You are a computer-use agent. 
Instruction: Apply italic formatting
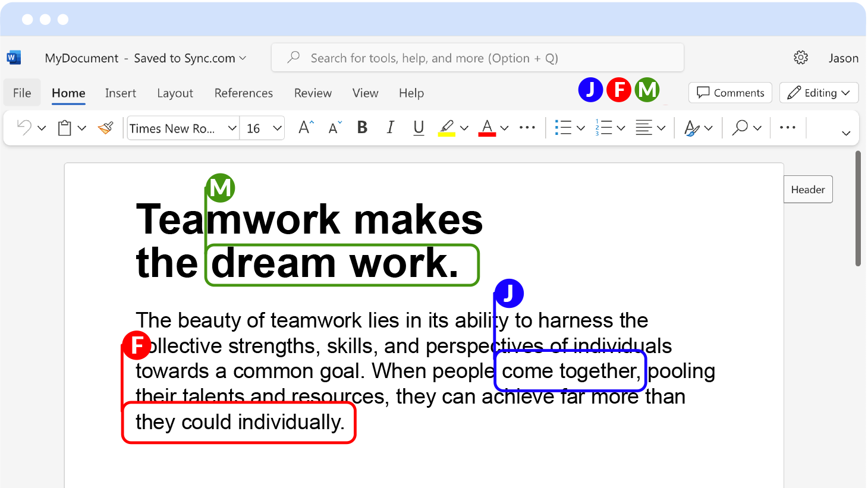390,127
